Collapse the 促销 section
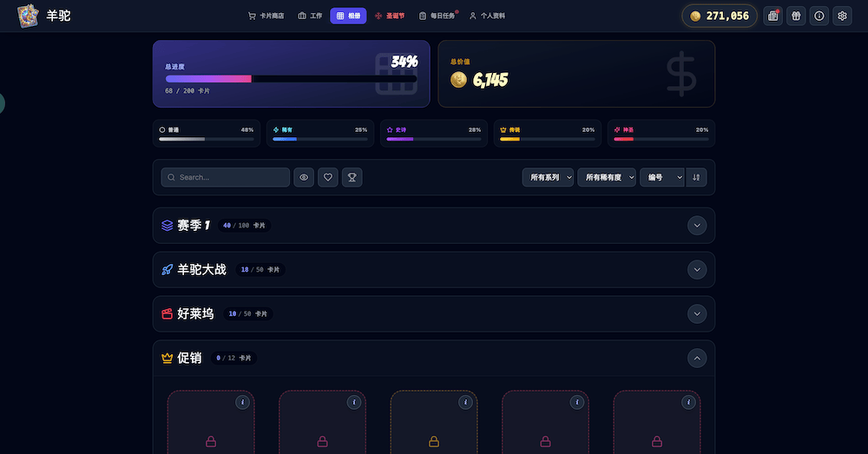The width and height of the screenshot is (868, 454). [x=696, y=358]
